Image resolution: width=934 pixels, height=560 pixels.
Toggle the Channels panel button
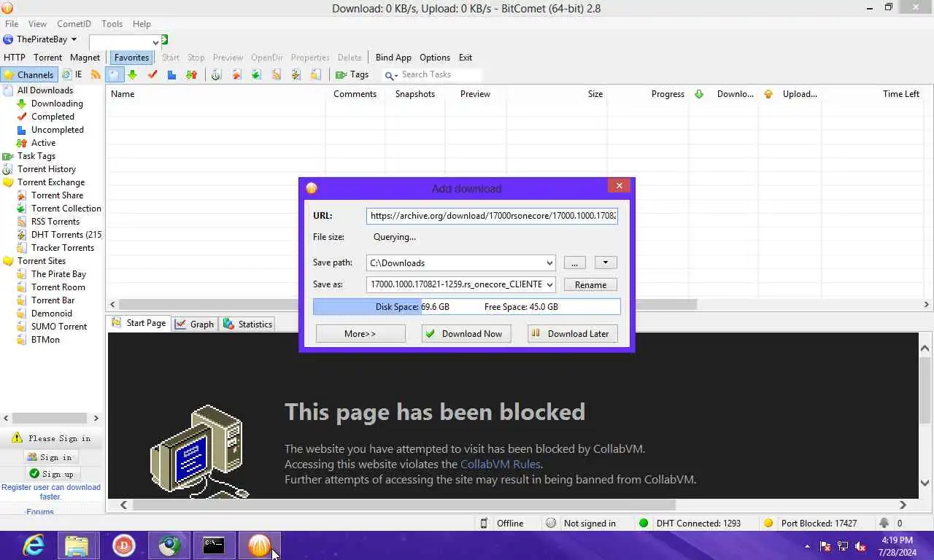click(28, 74)
